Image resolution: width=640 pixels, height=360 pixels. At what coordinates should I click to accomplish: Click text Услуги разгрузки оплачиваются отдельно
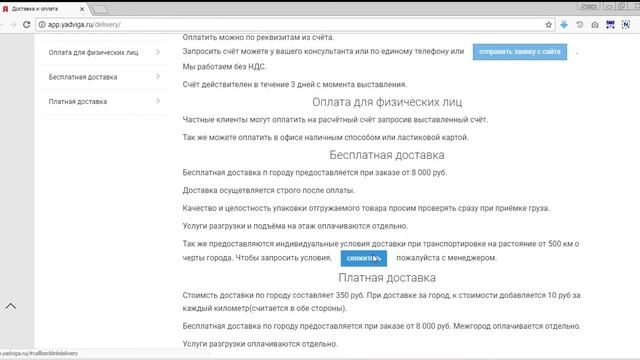point(260,344)
